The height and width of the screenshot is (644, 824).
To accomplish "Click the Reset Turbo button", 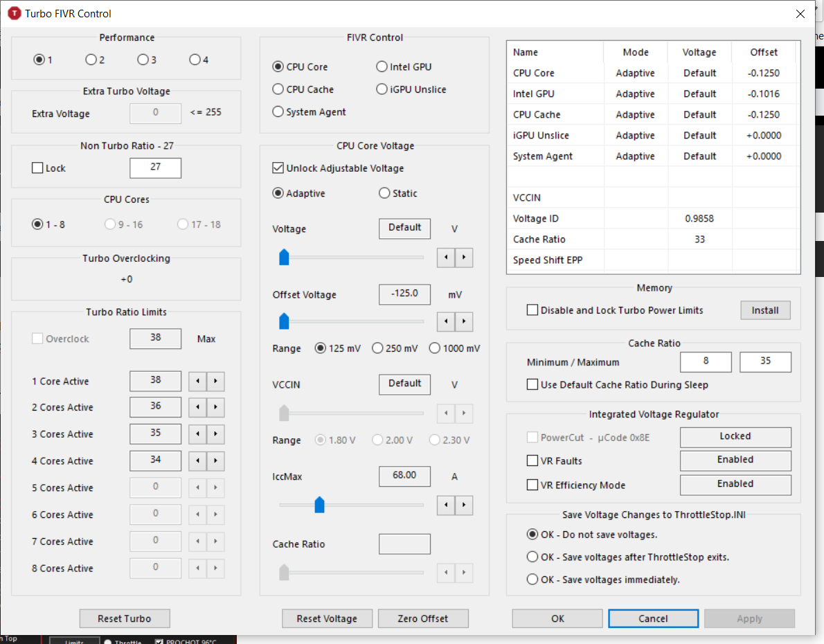I will pyautogui.click(x=125, y=619).
